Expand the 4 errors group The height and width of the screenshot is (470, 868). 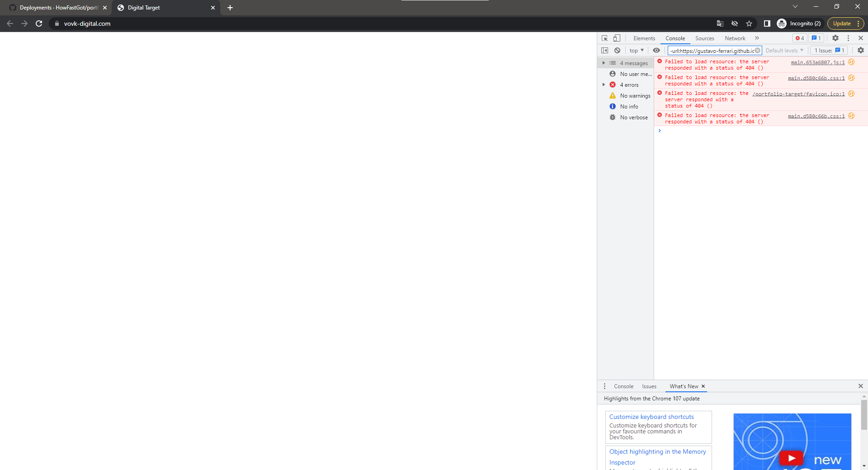pos(604,85)
